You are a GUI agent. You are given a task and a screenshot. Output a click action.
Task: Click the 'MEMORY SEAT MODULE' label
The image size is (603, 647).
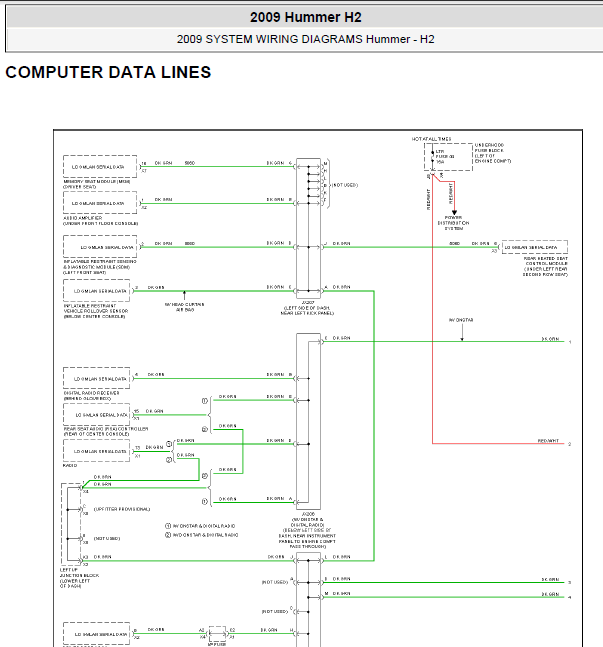[x=97, y=182]
